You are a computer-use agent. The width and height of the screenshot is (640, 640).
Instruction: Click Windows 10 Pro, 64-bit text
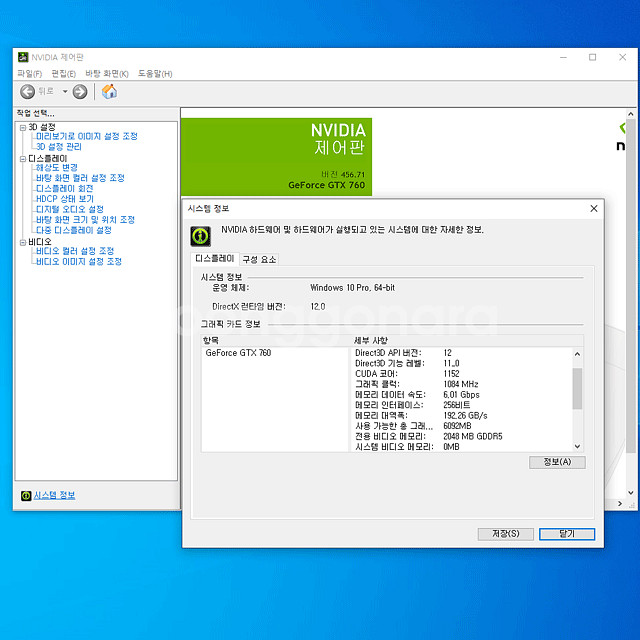[x=353, y=288]
